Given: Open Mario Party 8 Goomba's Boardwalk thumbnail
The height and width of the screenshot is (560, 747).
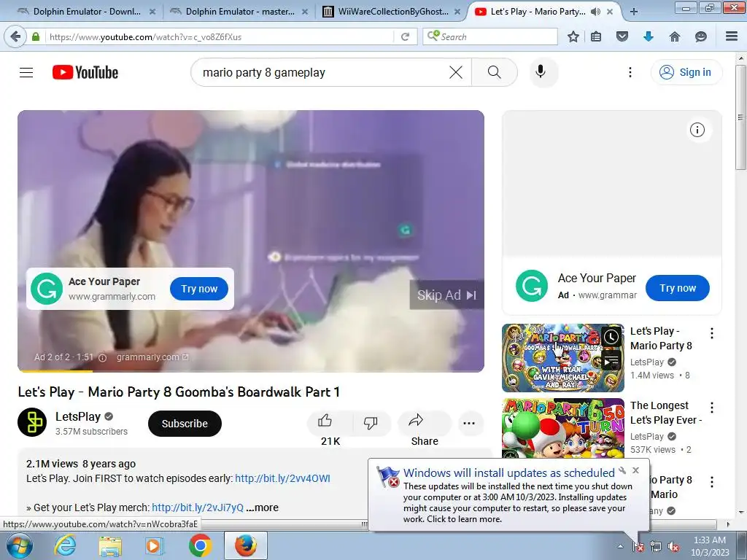Looking at the screenshot, I should click(562, 357).
